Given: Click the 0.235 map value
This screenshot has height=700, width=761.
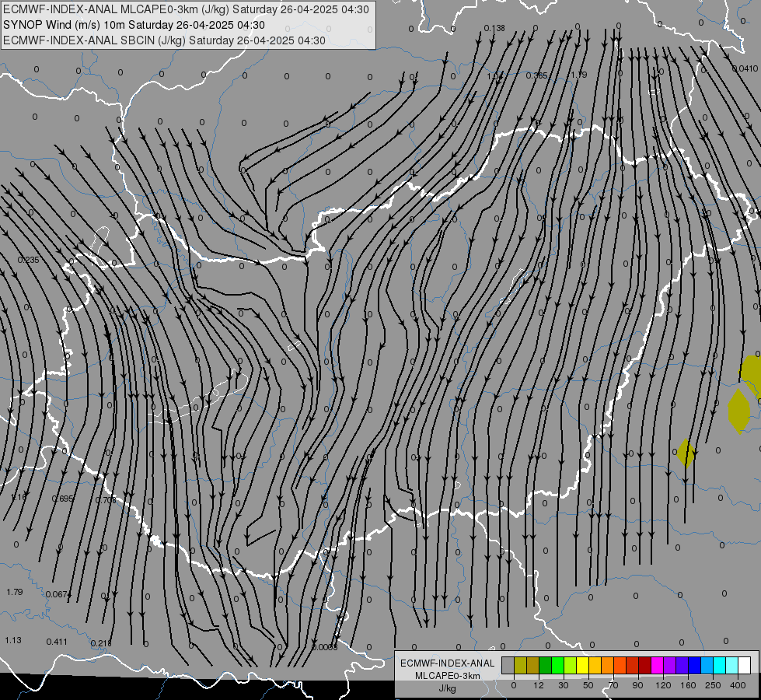Looking at the screenshot, I should pyautogui.click(x=28, y=260).
